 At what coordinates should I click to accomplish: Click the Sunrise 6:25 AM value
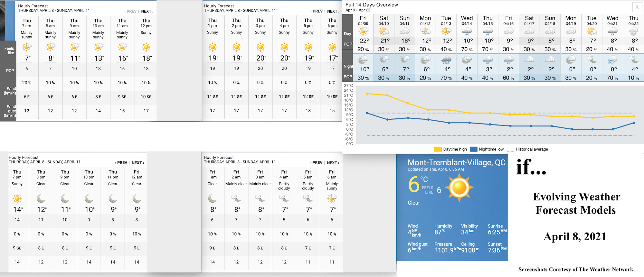coord(497,232)
